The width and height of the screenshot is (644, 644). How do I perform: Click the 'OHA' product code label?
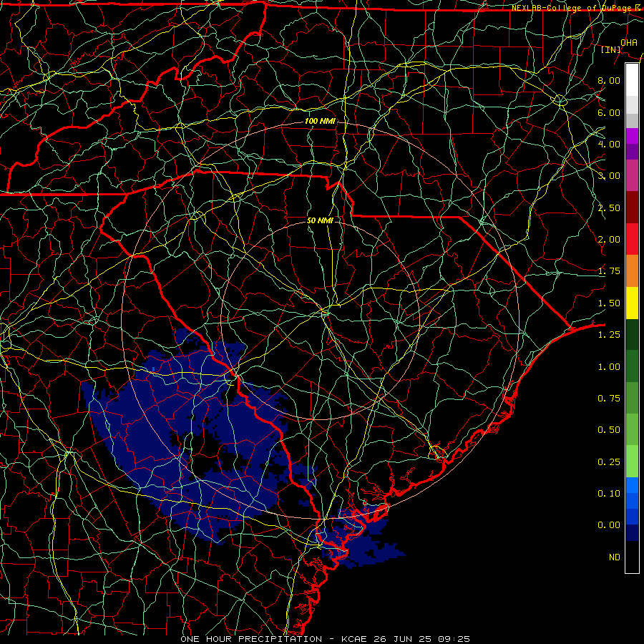point(629,42)
